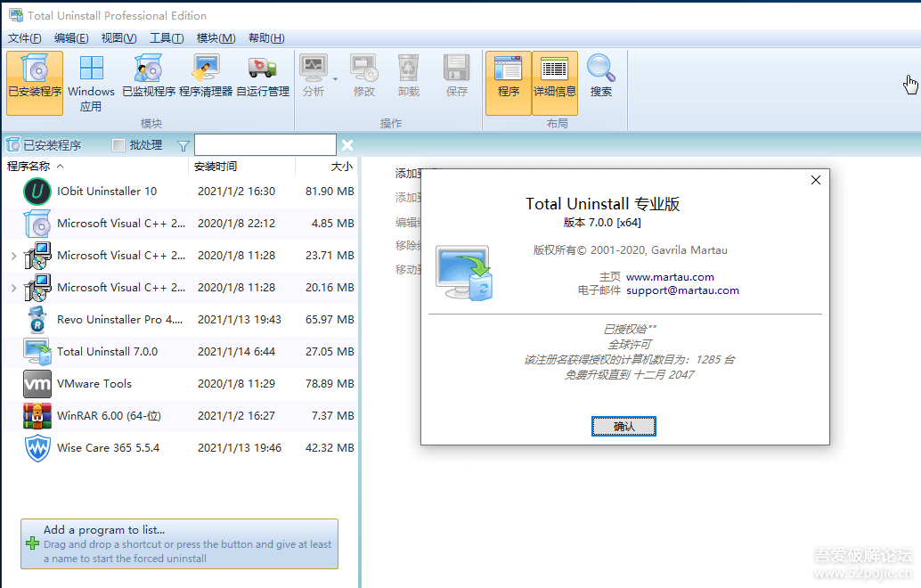Image resolution: width=921 pixels, height=588 pixels.
Task: Confirm the About dialog with 确认
Action: pyautogui.click(x=624, y=427)
